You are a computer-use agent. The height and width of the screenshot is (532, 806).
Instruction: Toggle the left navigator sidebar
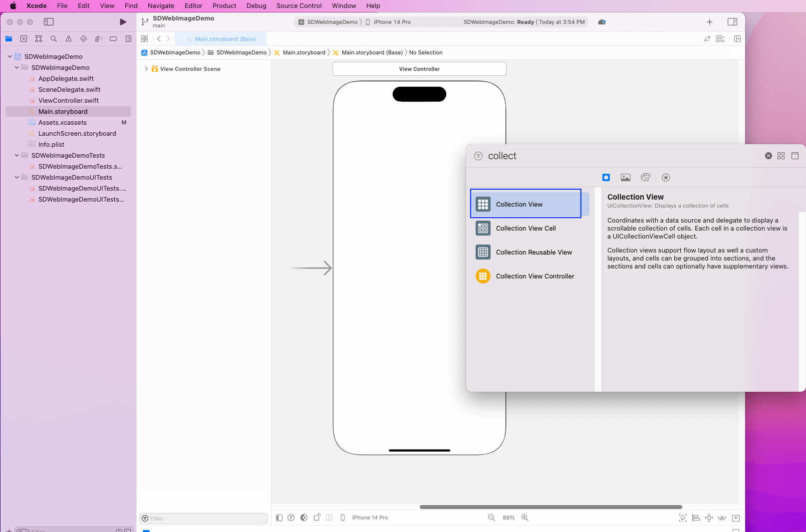click(x=48, y=22)
